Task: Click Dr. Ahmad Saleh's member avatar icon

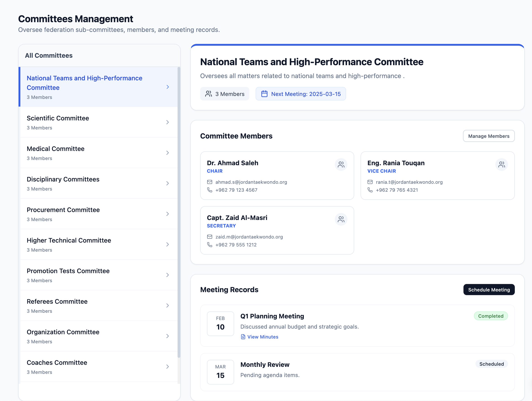Action: click(x=341, y=165)
